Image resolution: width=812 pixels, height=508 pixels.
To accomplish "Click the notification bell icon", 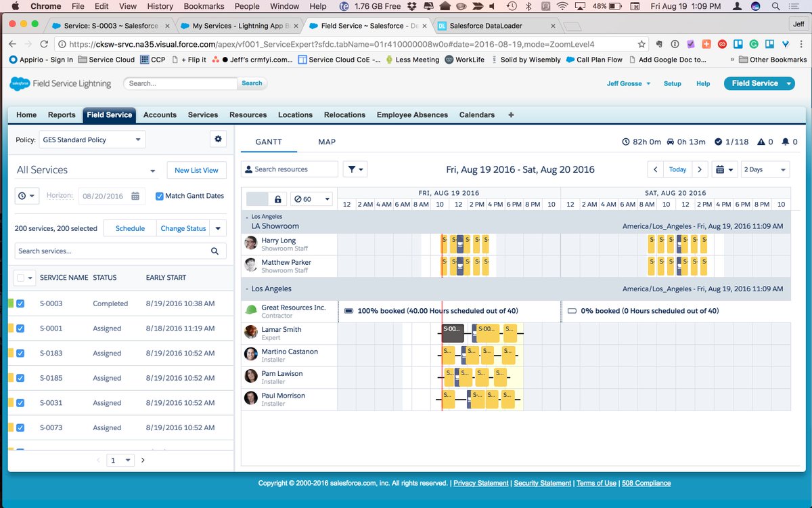I will (785, 142).
